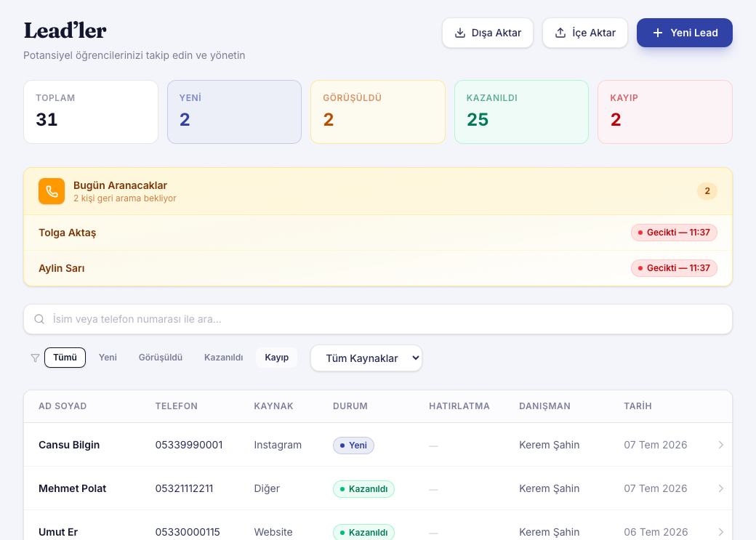This screenshot has height=540, width=756.
Task: Click the Gecikti badge for Aylin Sarı
Action: [x=674, y=268]
